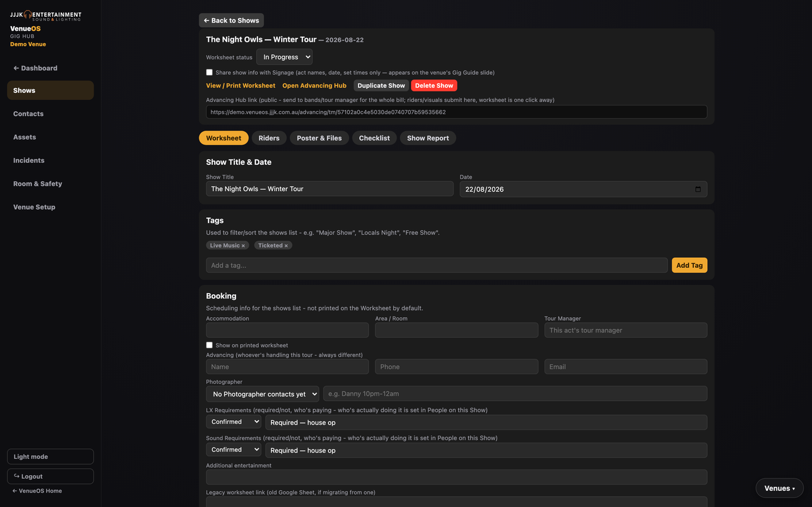Click the Tour Manager input field
Screen dimensions: 812x507
tap(626, 330)
